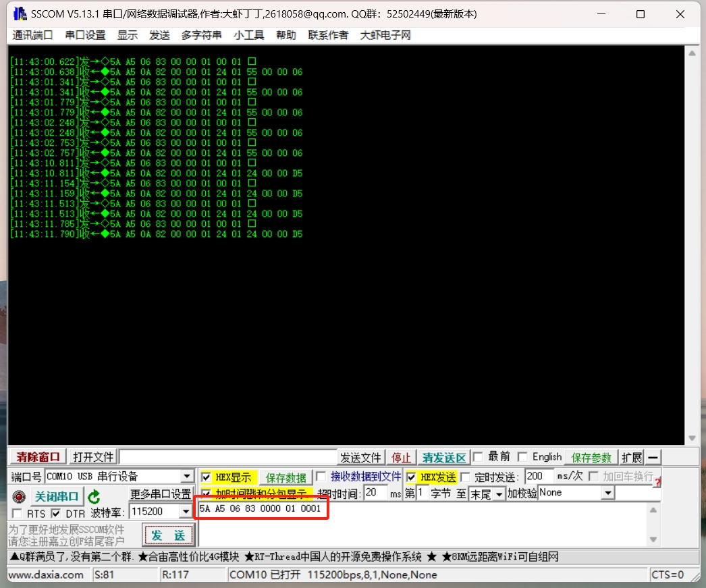Click the large 发送 send button
Viewport: 706px width, 588px height.
coord(168,535)
